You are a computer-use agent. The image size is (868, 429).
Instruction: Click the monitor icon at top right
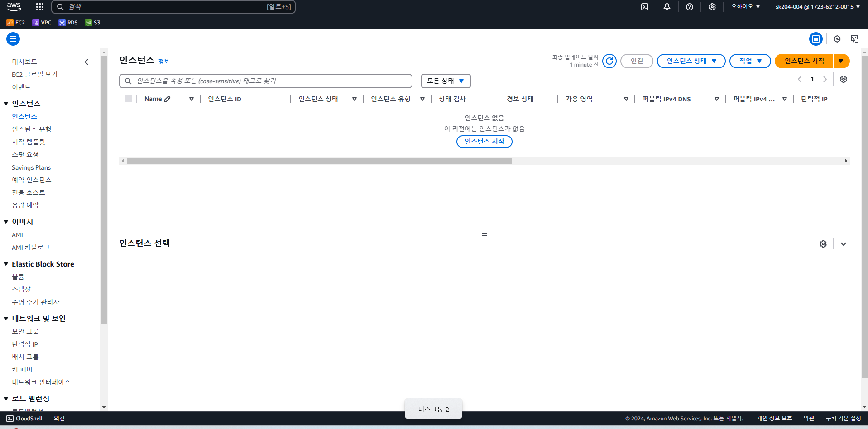pos(854,39)
